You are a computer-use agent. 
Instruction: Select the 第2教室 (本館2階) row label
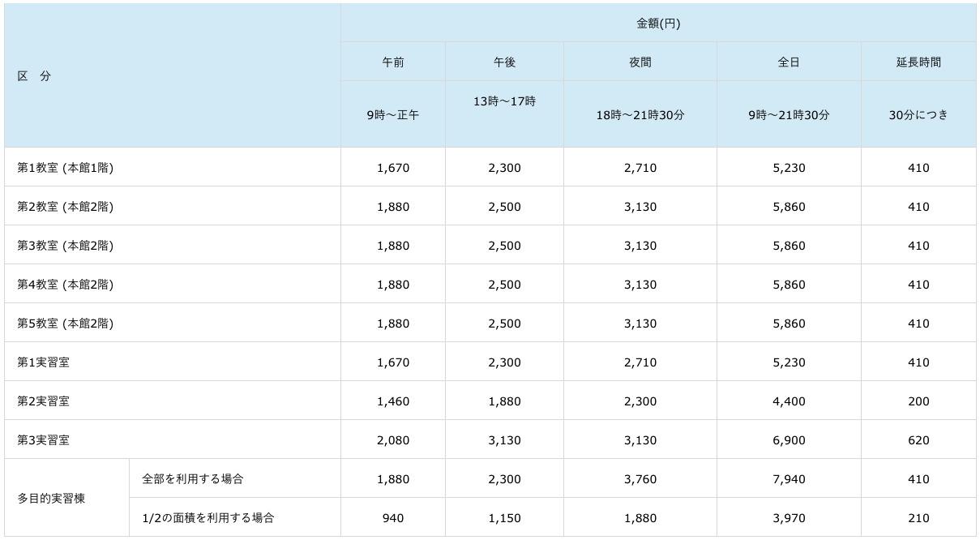click(x=66, y=207)
